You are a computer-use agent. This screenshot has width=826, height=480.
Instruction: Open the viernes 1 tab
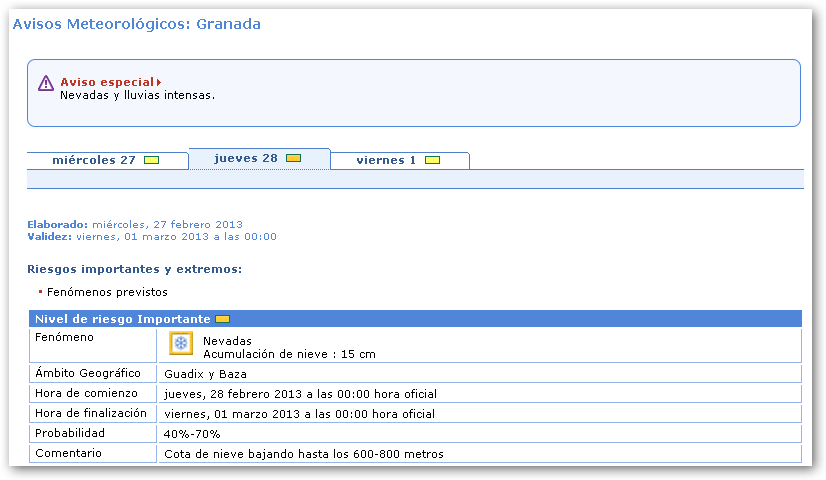(386, 160)
